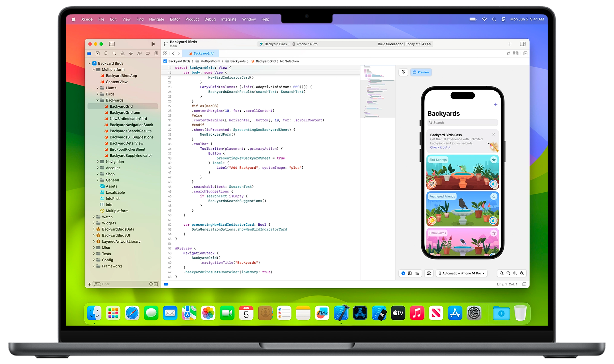Open the Test navigator tab
This screenshot has height=364, width=614.
131,53
